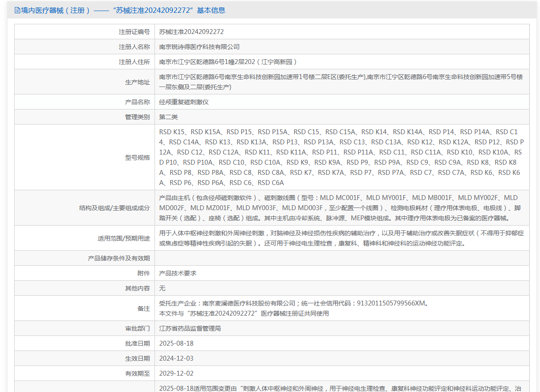Click the 适用范围/预期用途 description text

point(341,238)
